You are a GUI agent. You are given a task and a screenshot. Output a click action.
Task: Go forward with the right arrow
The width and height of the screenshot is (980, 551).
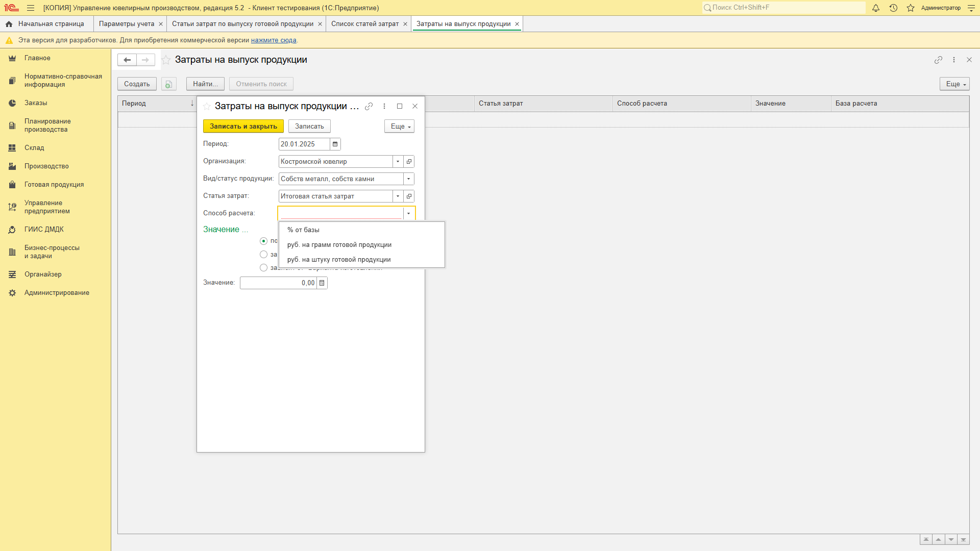(145, 60)
